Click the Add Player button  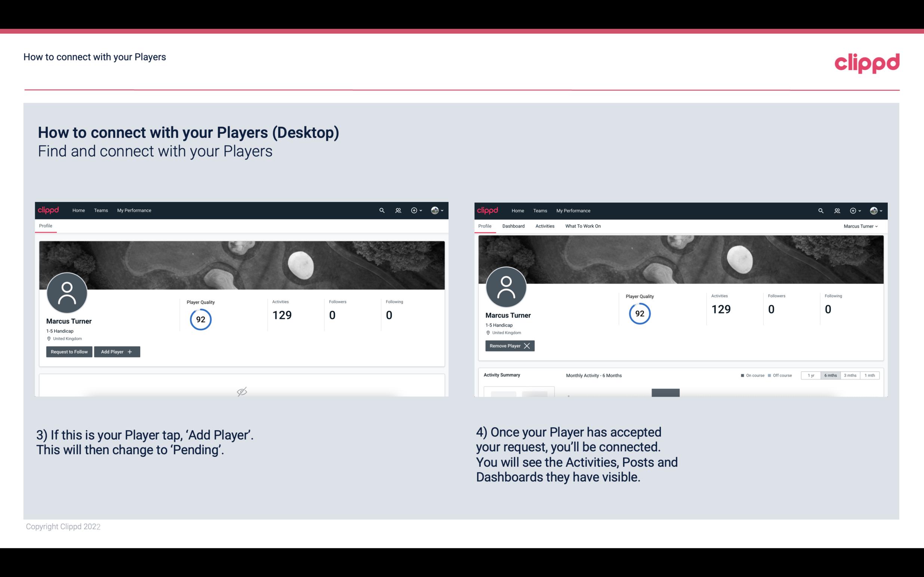[x=116, y=351]
